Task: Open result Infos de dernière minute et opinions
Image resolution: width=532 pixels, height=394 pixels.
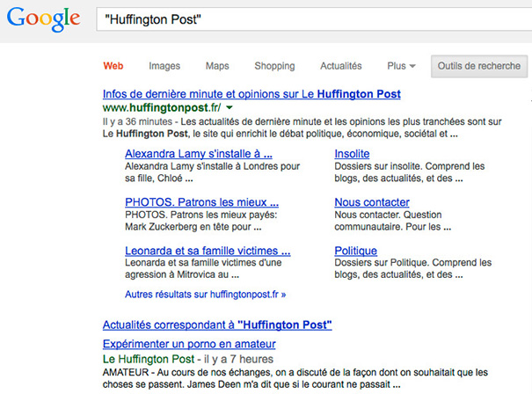Action: pyautogui.click(x=251, y=94)
